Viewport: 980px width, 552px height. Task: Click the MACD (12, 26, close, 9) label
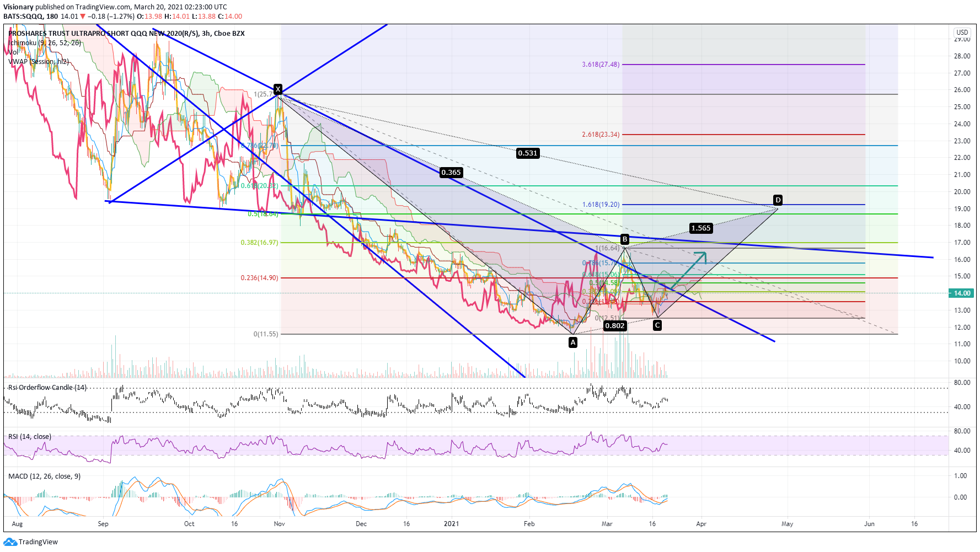click(44, 476)
